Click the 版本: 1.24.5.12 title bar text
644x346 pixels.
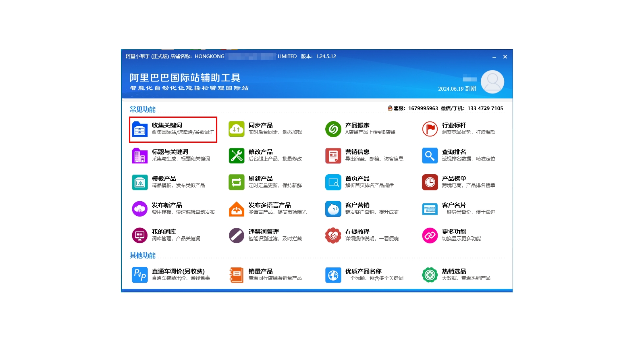click(x=318, y=56)
